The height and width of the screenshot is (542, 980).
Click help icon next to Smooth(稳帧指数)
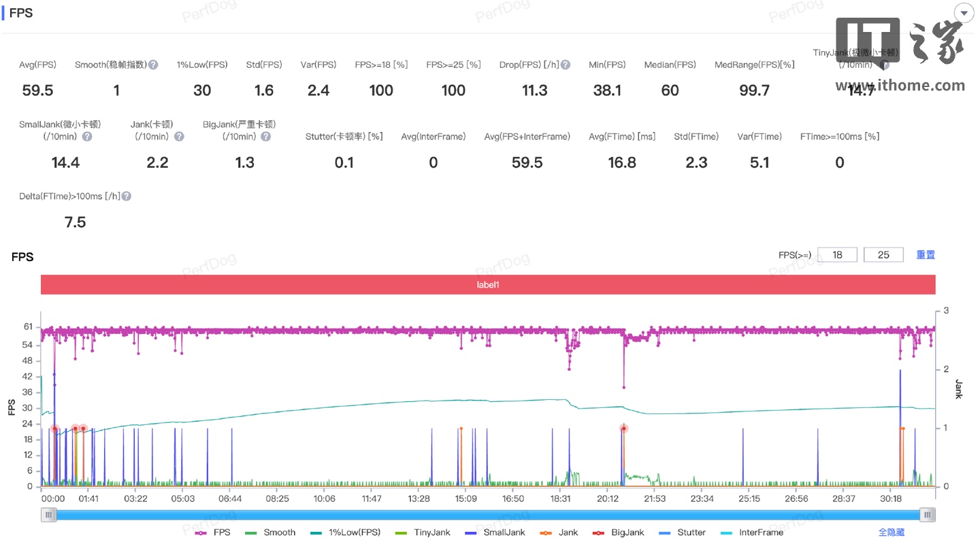click(153, 65)
